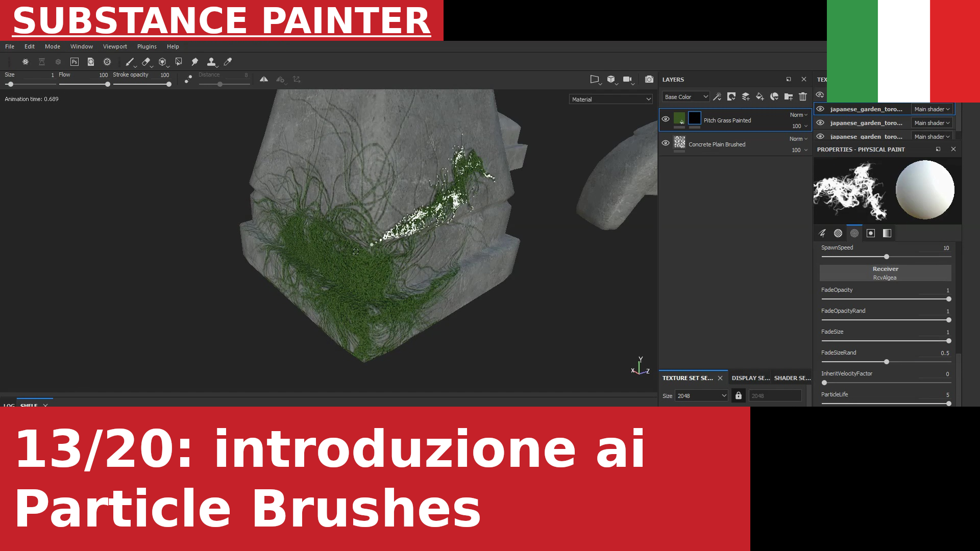Open the perspective view dropdown
Image resolution: width=980 pixels, height=551 pixels.
(x=596, y=80)
